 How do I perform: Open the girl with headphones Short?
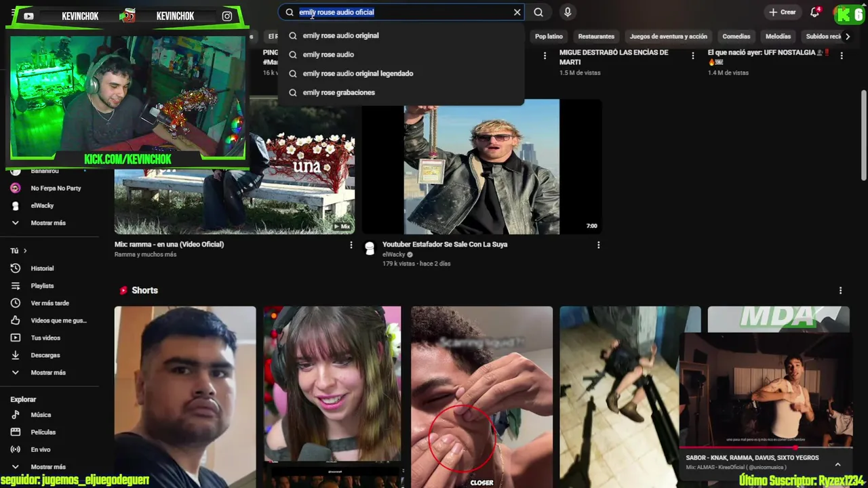point(332,396)
